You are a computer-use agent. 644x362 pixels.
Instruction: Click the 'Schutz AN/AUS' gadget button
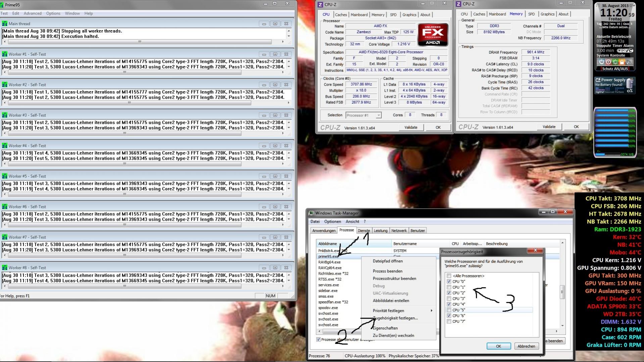pos(615,69)
